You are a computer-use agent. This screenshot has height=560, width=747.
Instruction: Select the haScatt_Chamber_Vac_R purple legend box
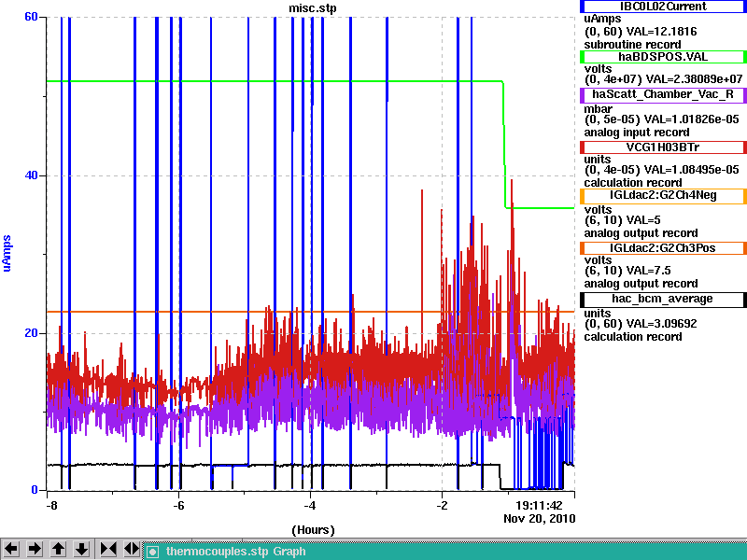click(x=663, y=94)
